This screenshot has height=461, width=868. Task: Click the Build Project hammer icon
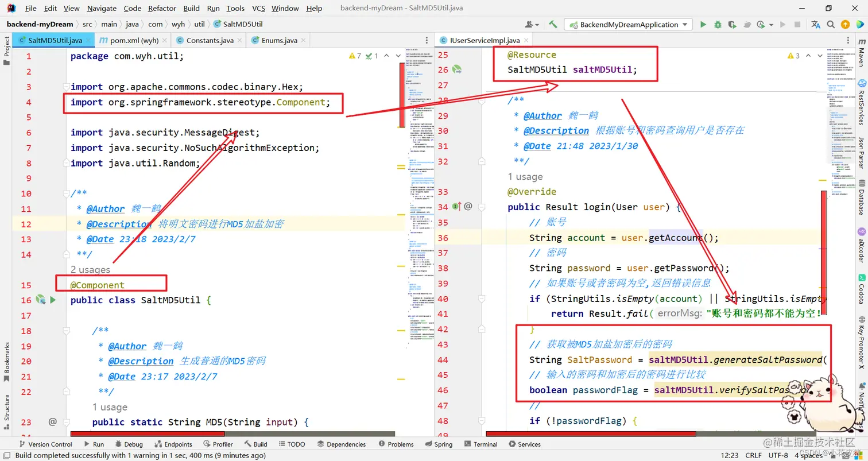click(x=553, y=24)
